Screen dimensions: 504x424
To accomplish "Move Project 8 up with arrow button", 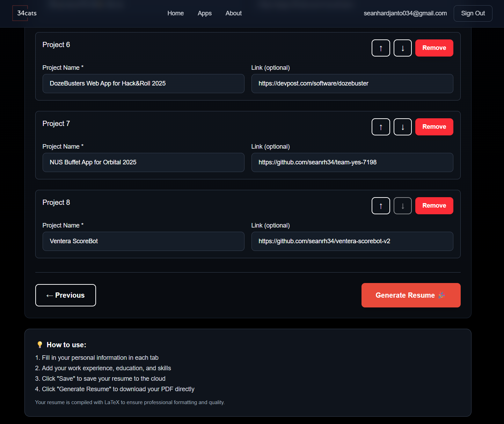I will [381, 206].
